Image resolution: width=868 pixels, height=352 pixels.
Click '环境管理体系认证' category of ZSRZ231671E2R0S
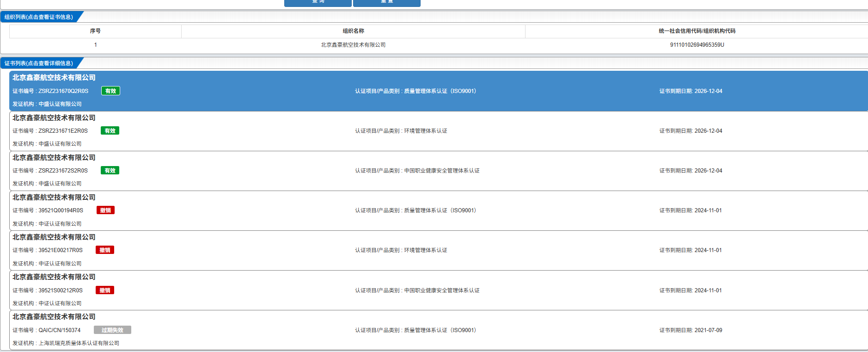pos(426,131)
